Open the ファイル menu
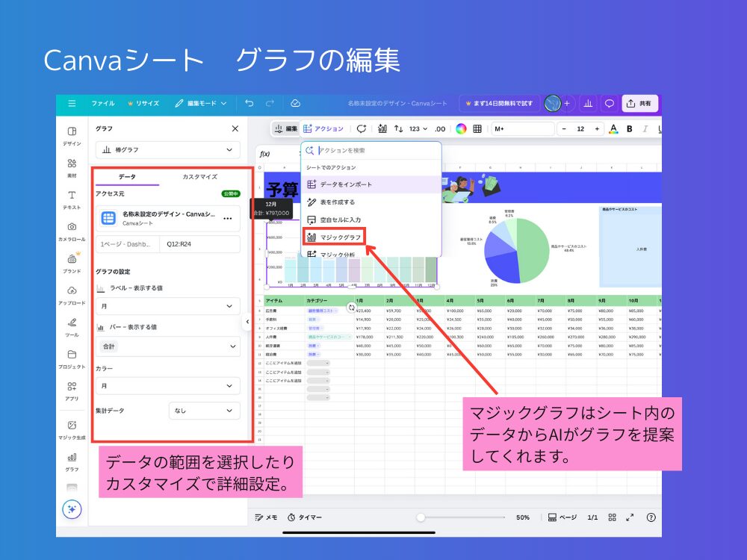 tap(102, 103)
